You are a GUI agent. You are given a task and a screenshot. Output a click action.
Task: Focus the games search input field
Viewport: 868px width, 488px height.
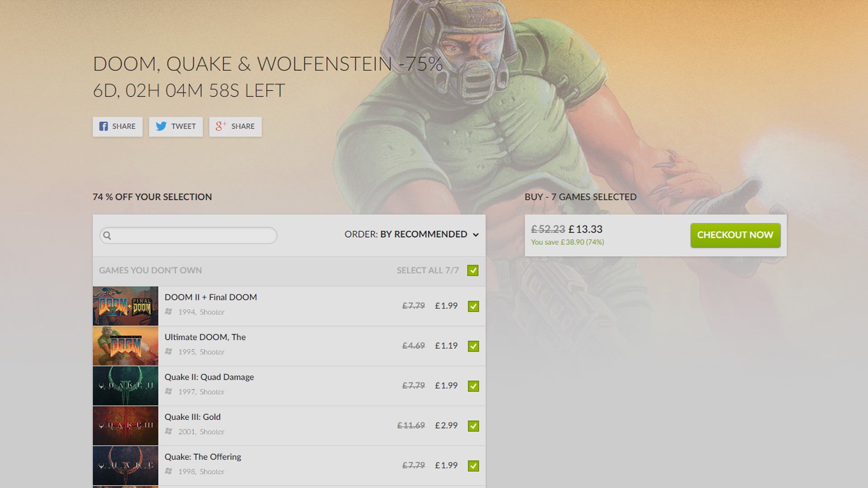(188, 235)
